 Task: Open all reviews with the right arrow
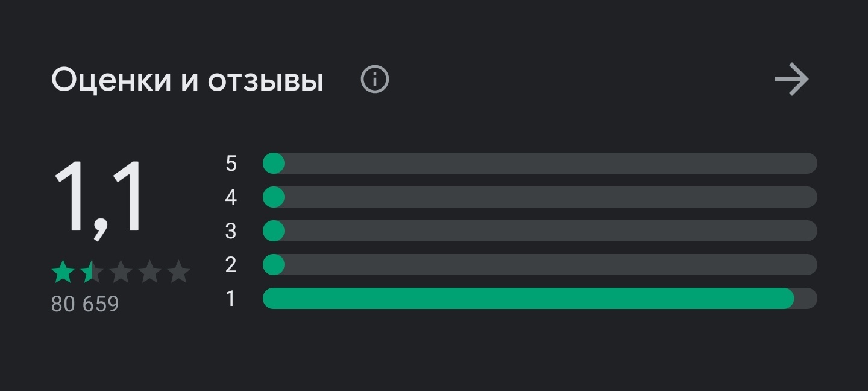(791, 80)
